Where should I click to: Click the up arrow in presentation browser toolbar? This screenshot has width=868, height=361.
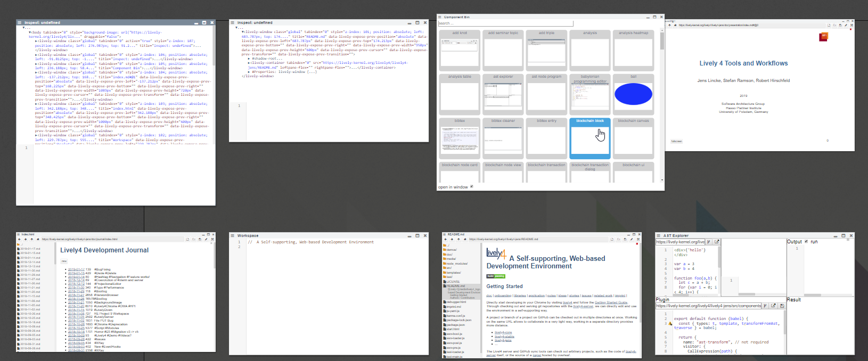pyautogui.click(x=669, y=25)
